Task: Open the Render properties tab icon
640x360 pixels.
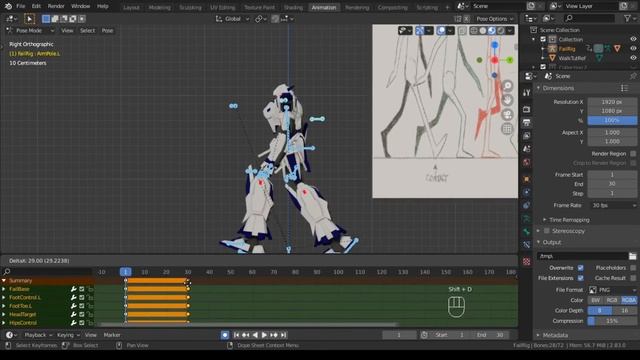Action: [x=527, y=109]
